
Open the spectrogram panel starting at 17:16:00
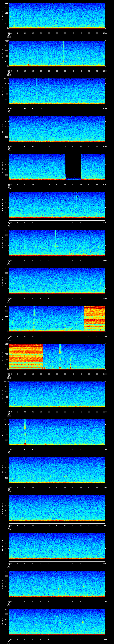57,91
